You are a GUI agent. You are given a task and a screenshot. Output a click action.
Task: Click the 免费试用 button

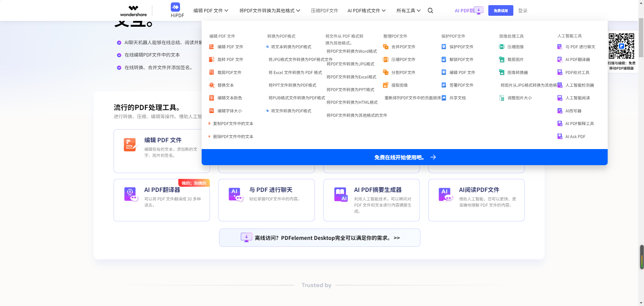pyautogui.click(x=500, y=11)
